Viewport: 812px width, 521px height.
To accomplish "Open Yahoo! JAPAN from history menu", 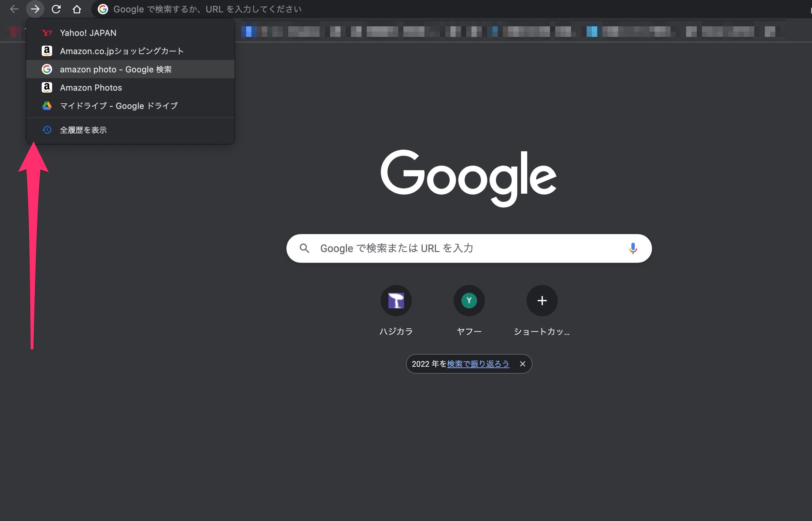I will [x=130, y=33].
